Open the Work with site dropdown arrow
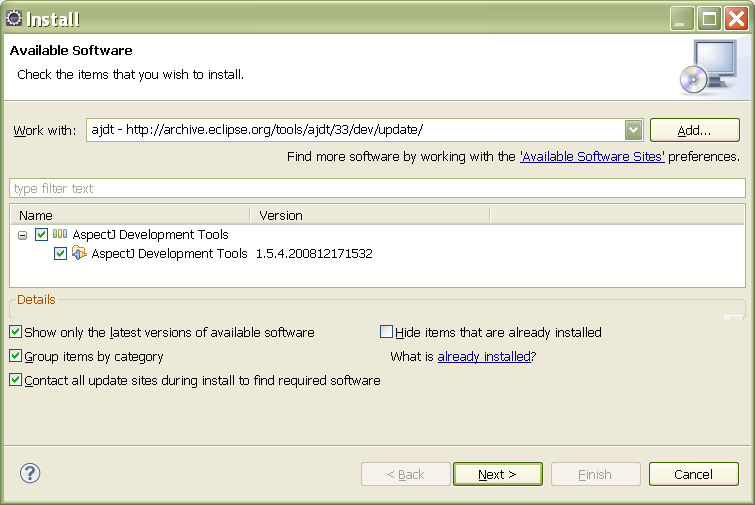Image resolution: width=755 pixels, height=505 pixels. tap(634, 130)
